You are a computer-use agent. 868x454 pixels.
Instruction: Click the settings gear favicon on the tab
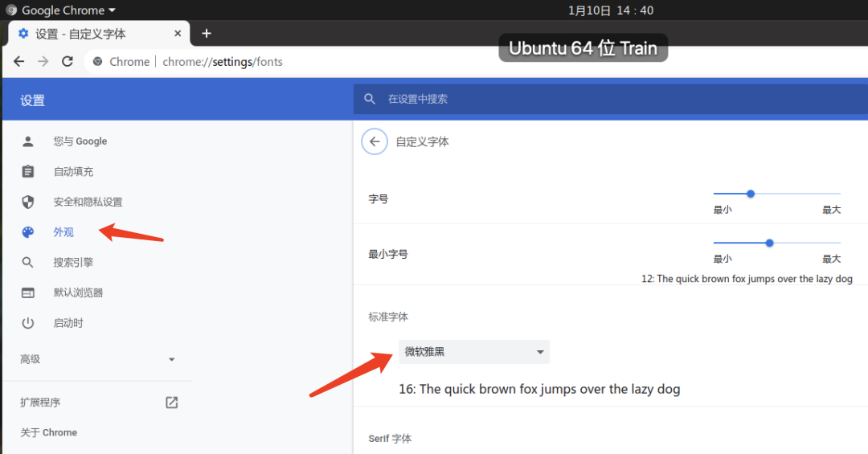click(23, 34)
